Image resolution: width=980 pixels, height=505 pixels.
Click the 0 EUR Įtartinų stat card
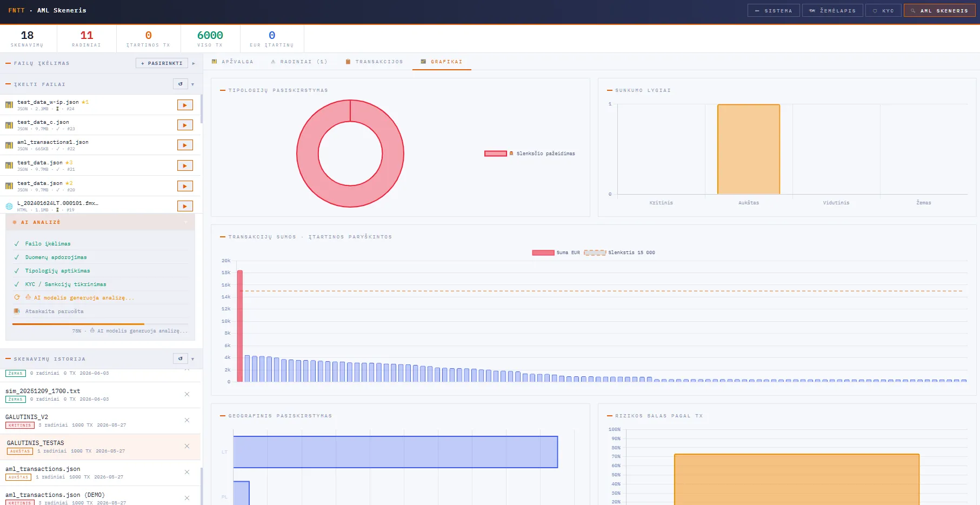click(x=272, y=38)
